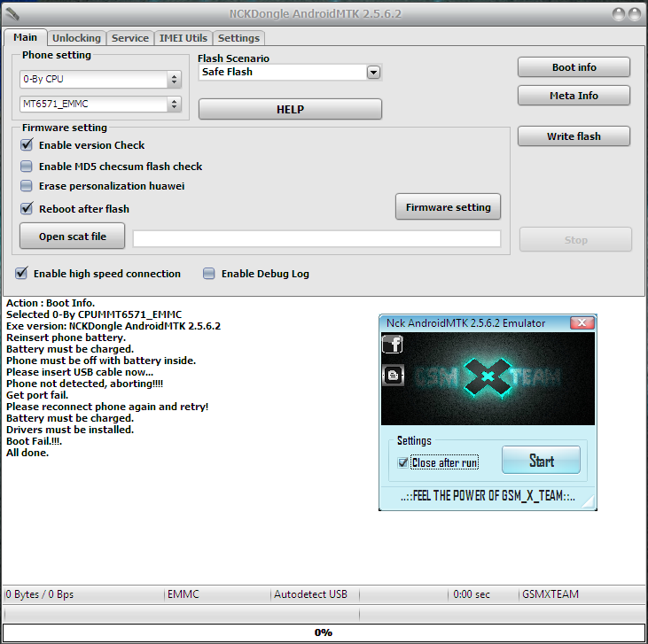Viewport: 648px width, 644px height.
Task: Click the scat file path input field
Action: pyautogui.click(x=317, y=239)
